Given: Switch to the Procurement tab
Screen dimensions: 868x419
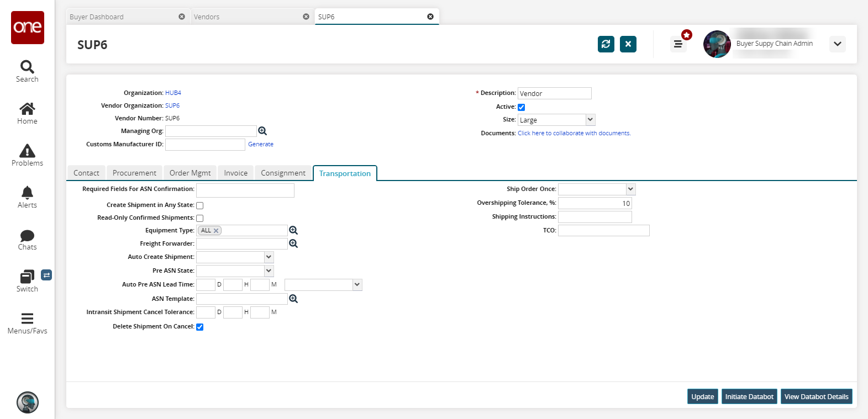Looking at the screenshot, I should (x=134, y=173).
